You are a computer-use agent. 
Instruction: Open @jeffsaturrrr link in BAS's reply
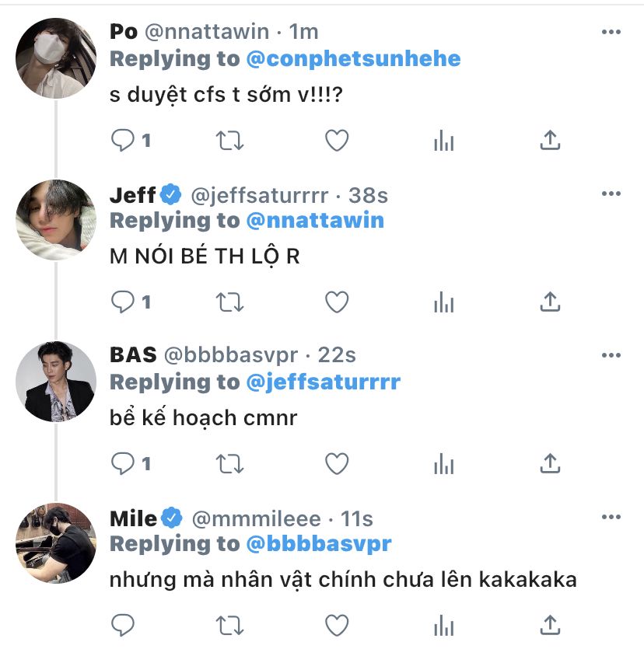tap(324, 382)
